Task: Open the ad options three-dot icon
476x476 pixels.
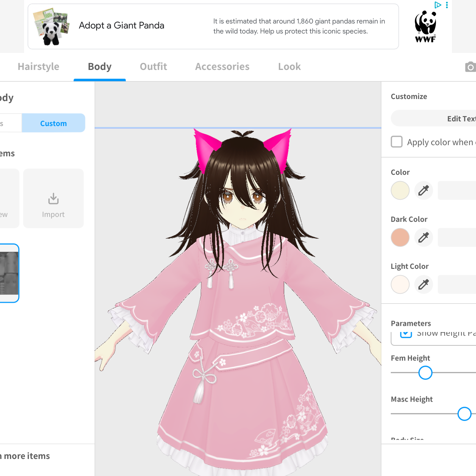Action: [447, 5]
